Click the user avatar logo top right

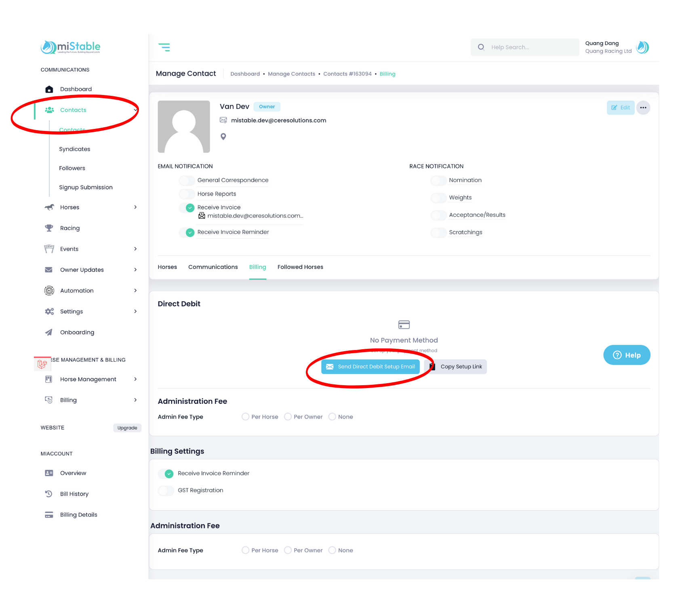[642, 47]
